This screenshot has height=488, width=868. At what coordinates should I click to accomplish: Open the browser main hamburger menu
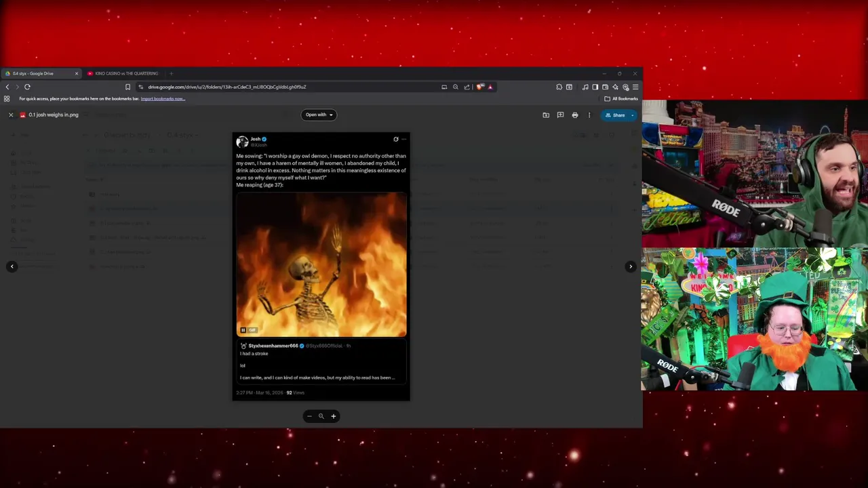[635, 87]
